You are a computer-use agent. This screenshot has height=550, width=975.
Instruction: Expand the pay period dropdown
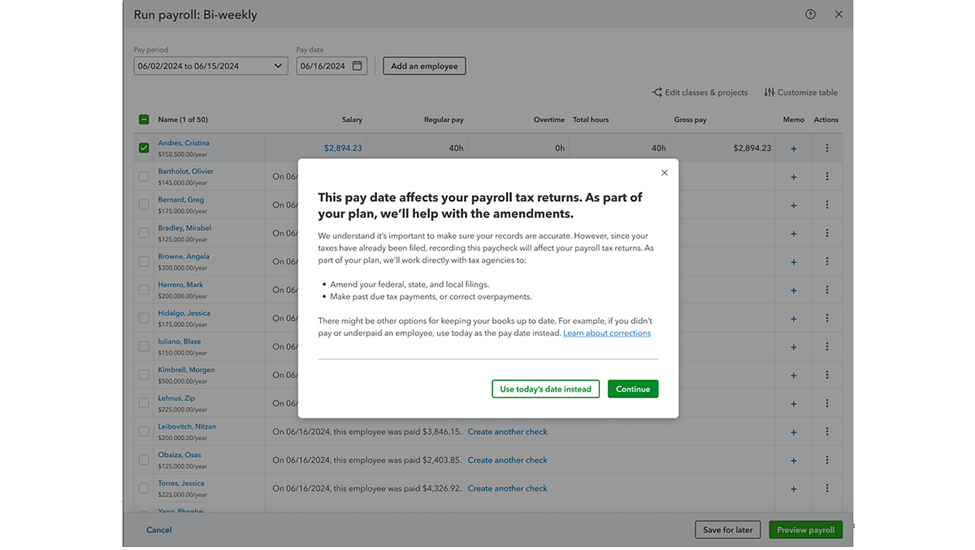tap(278, 66)
